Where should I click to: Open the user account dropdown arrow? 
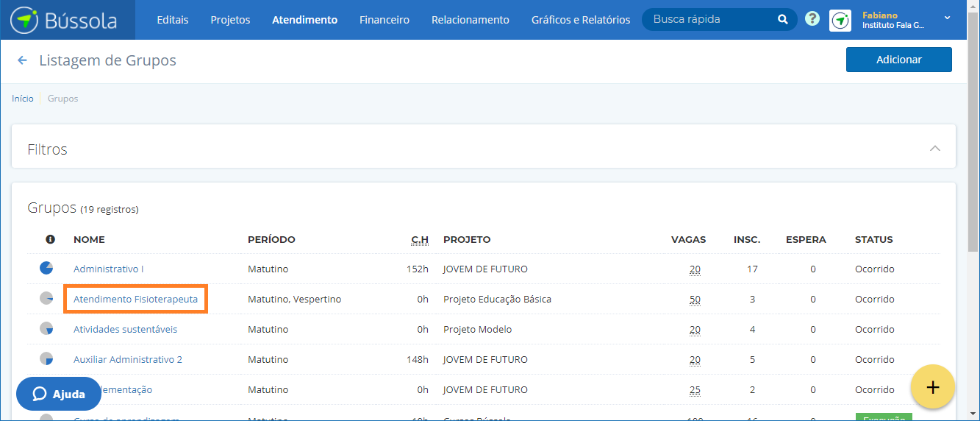[x=947, y=18]
